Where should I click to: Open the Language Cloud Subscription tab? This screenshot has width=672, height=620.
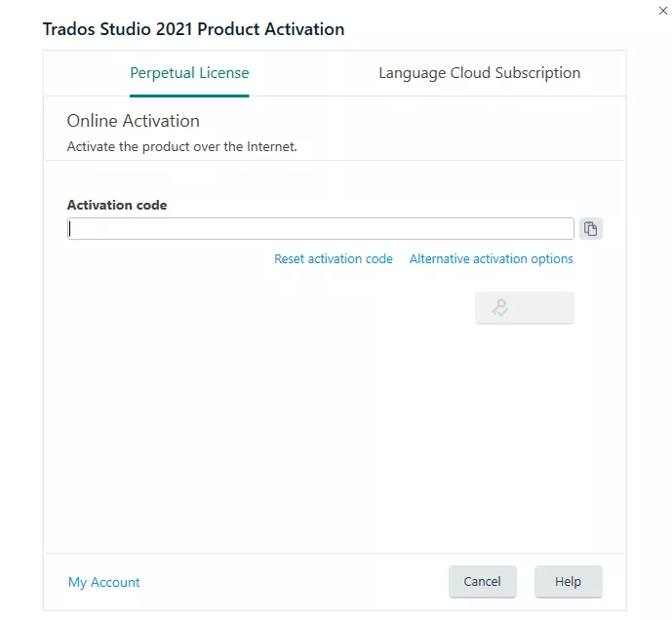pos(479,73)
